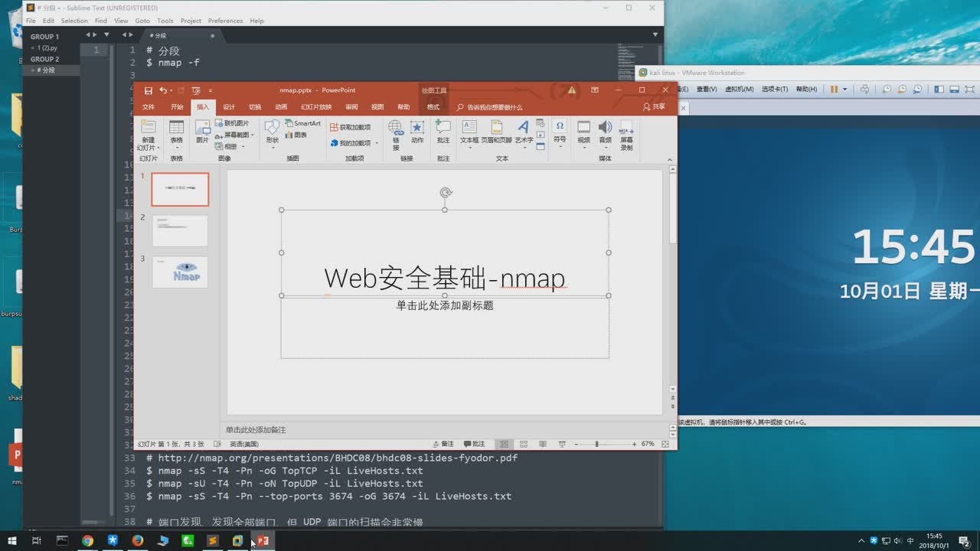Open Preferences menu in Sublime Text

pos(225,21)
